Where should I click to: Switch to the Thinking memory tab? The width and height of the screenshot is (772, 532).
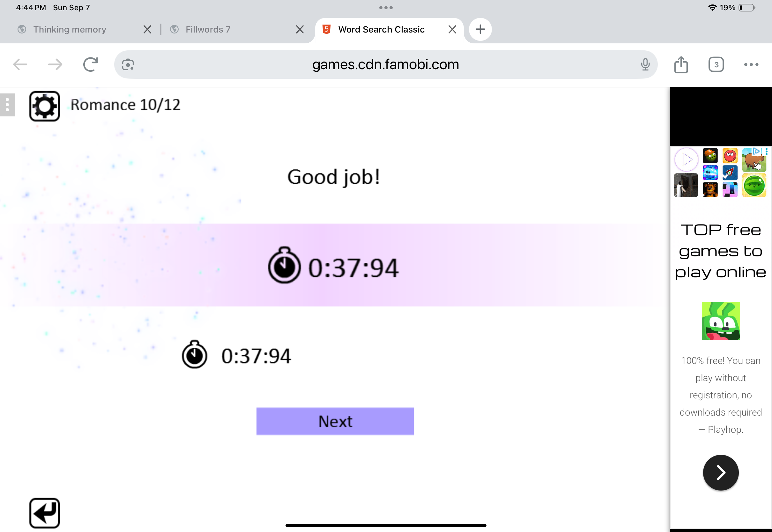pyautogui.click(x=70, y=29)
